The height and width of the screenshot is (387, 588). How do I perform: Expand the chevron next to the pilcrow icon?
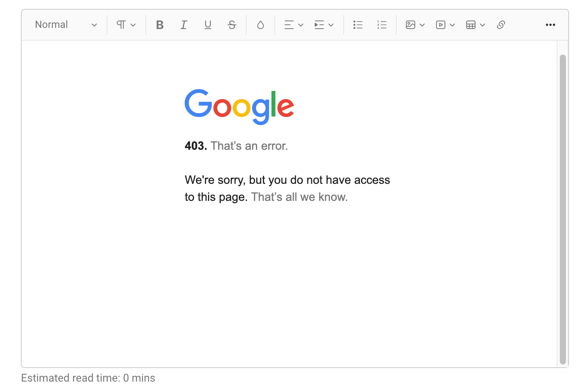pos(133,25)
